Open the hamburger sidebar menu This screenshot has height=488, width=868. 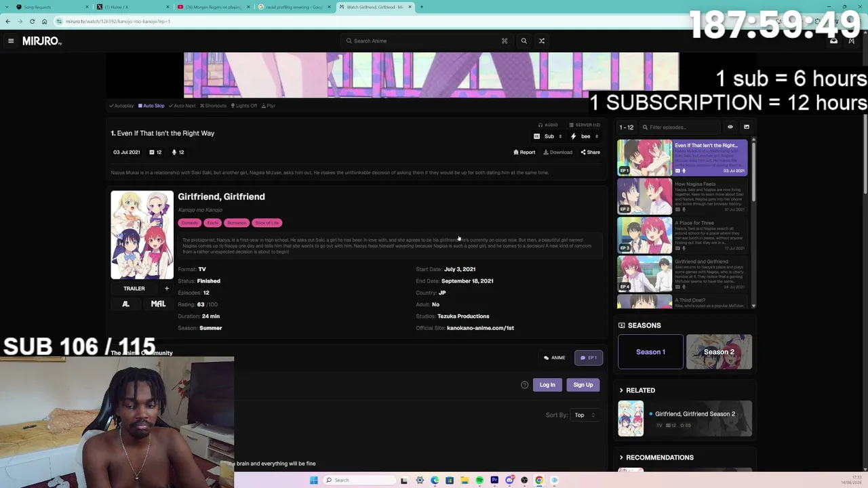[11, 41]
